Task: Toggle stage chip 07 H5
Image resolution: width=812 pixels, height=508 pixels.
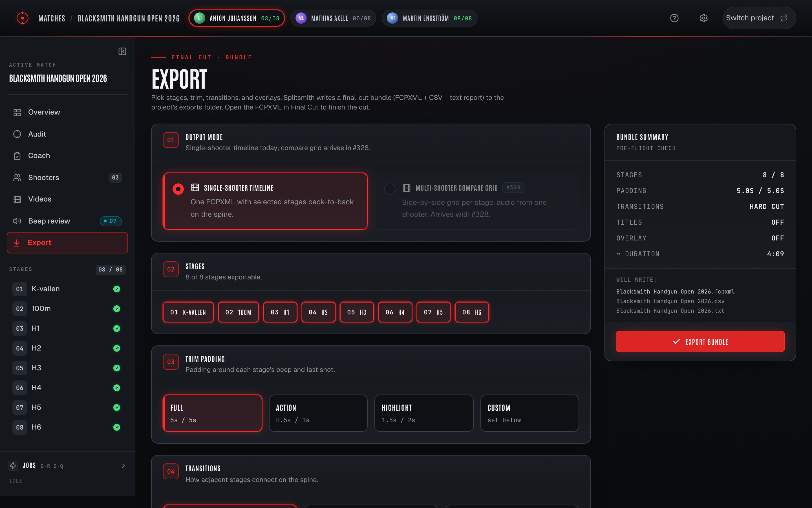Action: tap(434, 312)
